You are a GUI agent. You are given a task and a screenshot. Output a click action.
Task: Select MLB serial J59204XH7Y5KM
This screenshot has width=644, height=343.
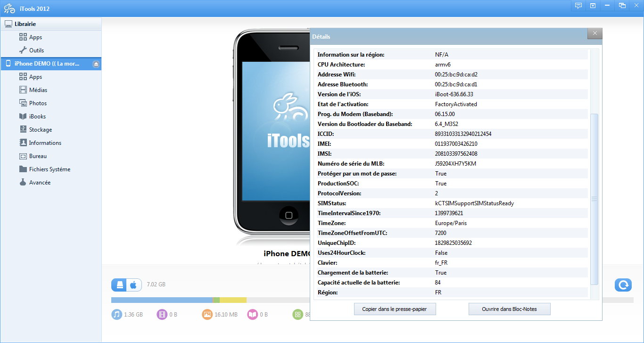coord(456,164)
